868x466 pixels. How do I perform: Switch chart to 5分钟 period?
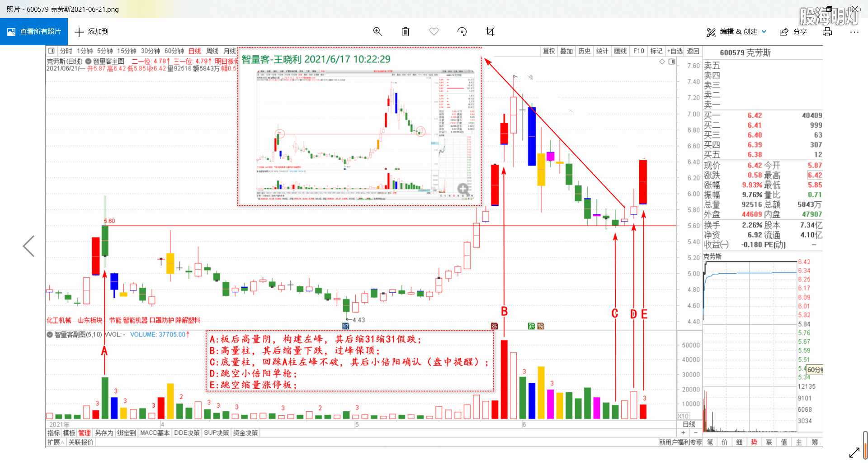pos(105,51)
